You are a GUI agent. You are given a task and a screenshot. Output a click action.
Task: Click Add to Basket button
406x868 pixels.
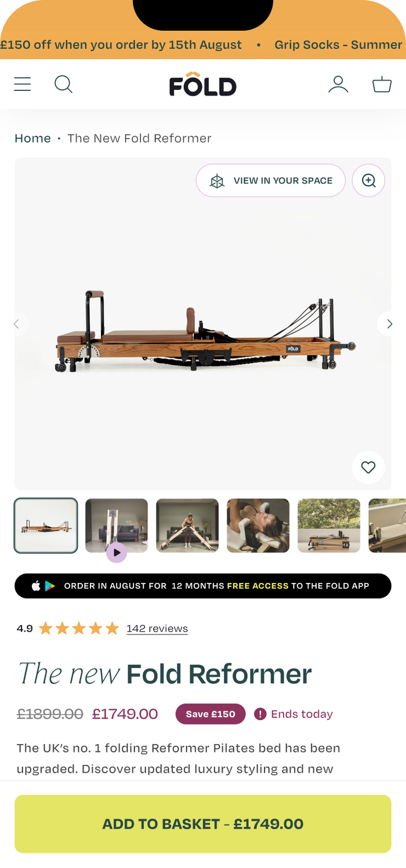click(203, 824)
